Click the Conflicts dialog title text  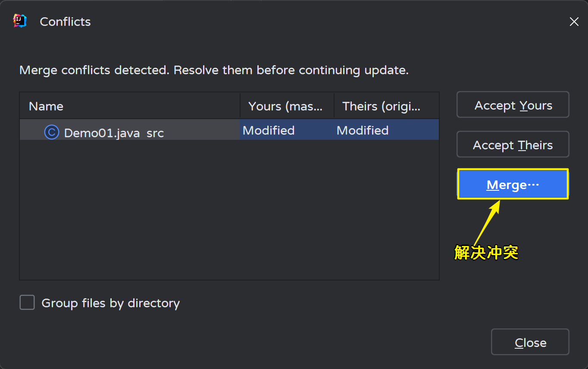click(65, 22)
